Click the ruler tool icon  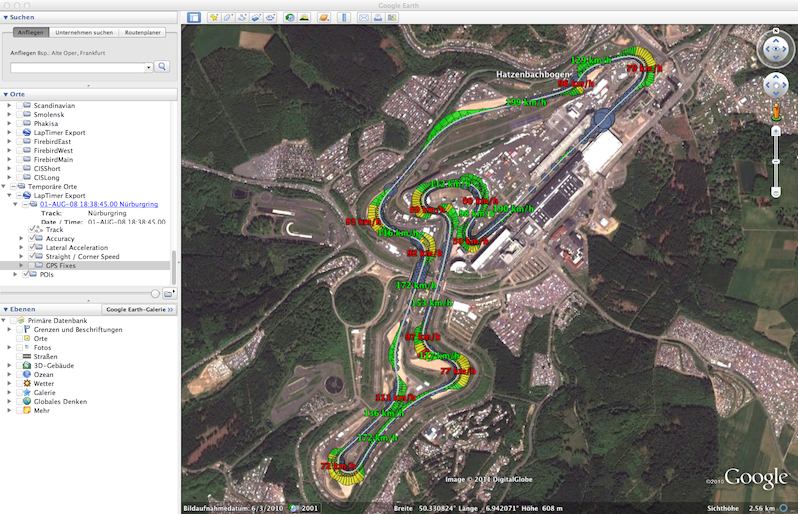[x=344, y=17]
